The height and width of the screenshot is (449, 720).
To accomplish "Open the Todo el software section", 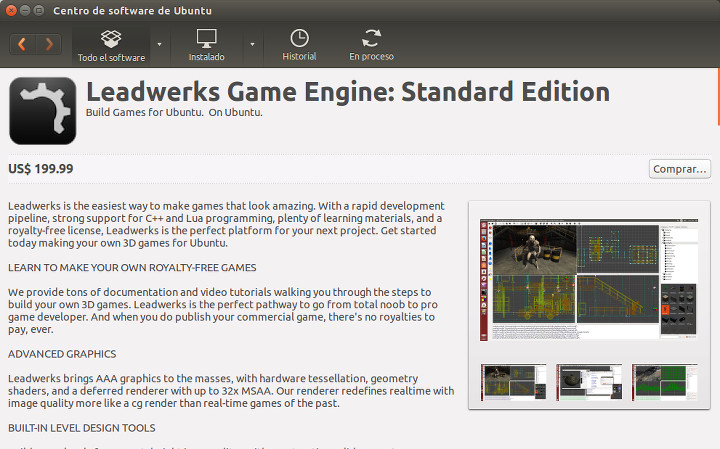I will point(111,45).
